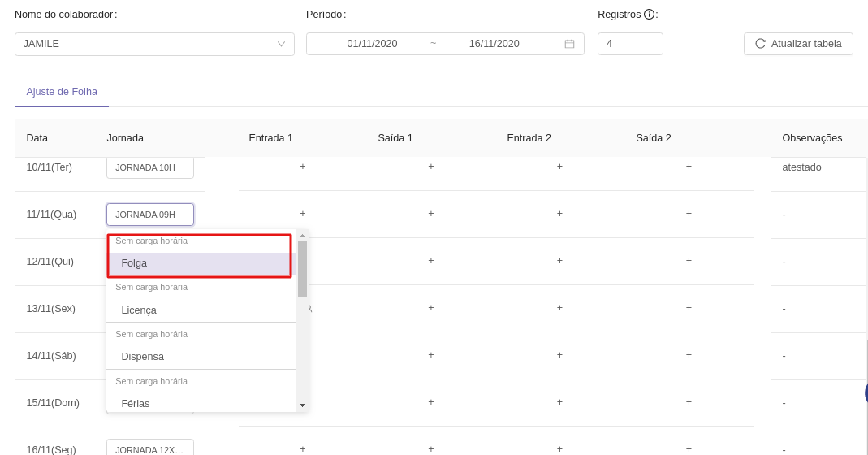The image size is (868, 455).
Task: Add Entrada 2 time for 15/11(Dom)
Action: point(559,402)
